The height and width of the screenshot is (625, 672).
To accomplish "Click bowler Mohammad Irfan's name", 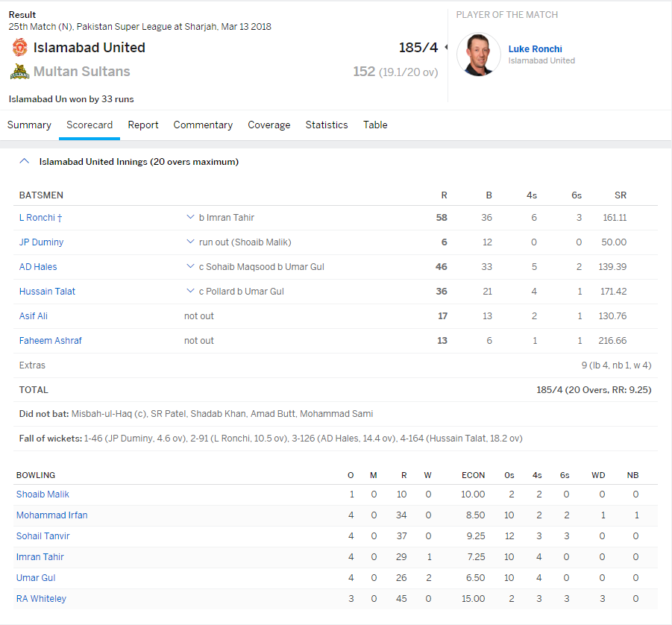I will pyautogui.click(x=51, y=515).
